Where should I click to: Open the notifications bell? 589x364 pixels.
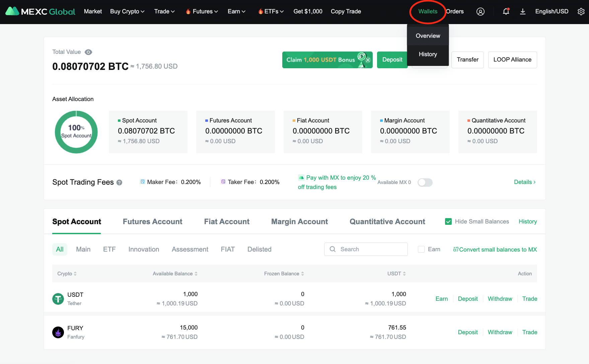pyautogui.click(x=506, y=11)
